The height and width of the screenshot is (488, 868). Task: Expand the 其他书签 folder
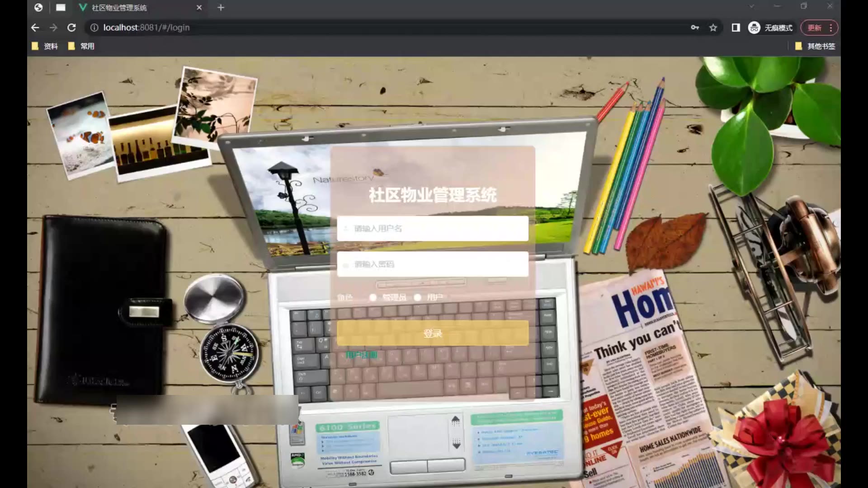(815, 46)
